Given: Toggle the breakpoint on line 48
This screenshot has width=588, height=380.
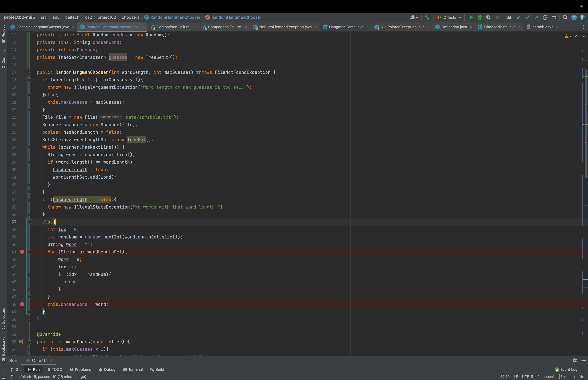Looking at the screenshot, I should 22,304.
